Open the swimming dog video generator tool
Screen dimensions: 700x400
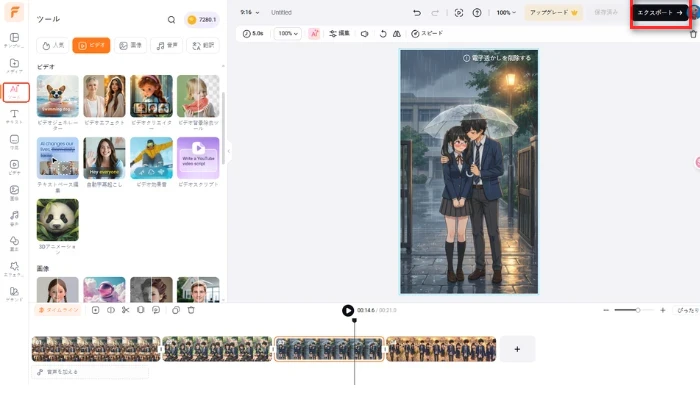(x=58, y=96)
